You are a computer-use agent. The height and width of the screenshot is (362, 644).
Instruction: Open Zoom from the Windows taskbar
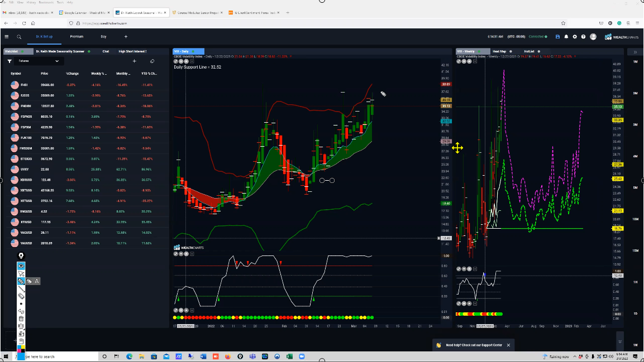coord(302,356)
